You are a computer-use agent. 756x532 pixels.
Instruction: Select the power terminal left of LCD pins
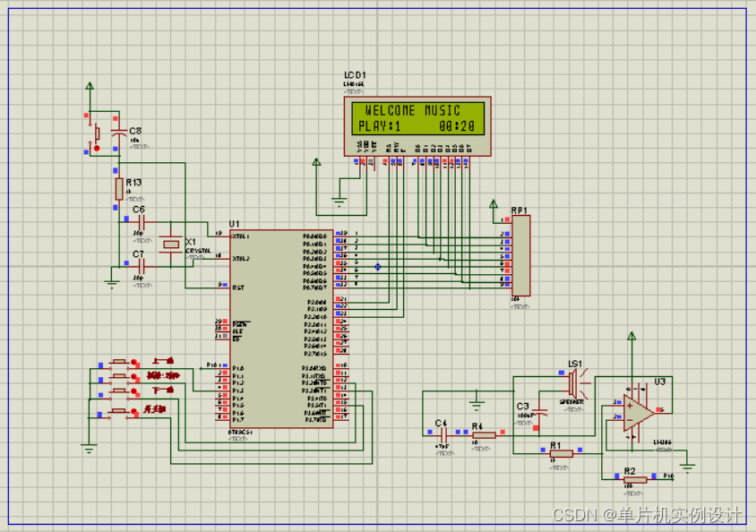pyautogui.click(x=316, y=162)
